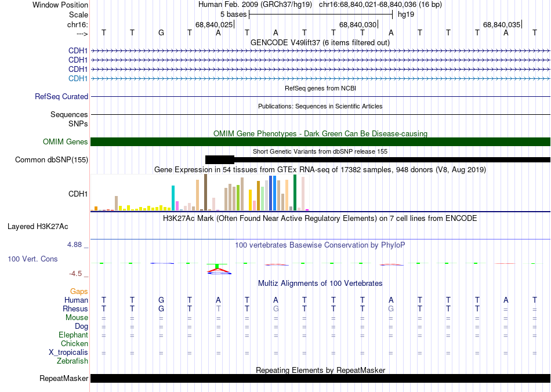This screenshot has width=551, height=392.
Task: Click position marker 68,840,035
Action: 502,24
